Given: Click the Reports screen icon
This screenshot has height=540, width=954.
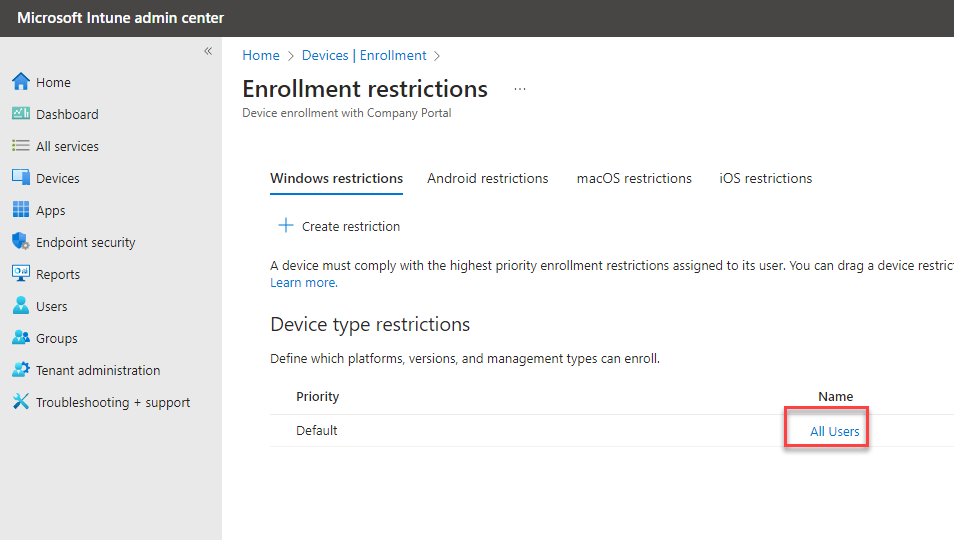Looking at the screenshot, I should tap(21, 274).
